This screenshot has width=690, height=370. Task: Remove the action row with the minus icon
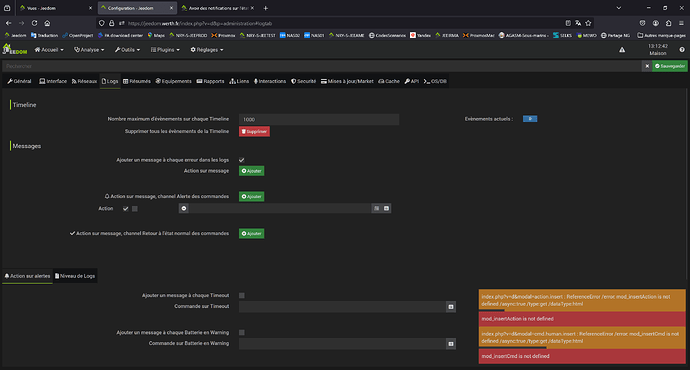[x=184, y=209]
